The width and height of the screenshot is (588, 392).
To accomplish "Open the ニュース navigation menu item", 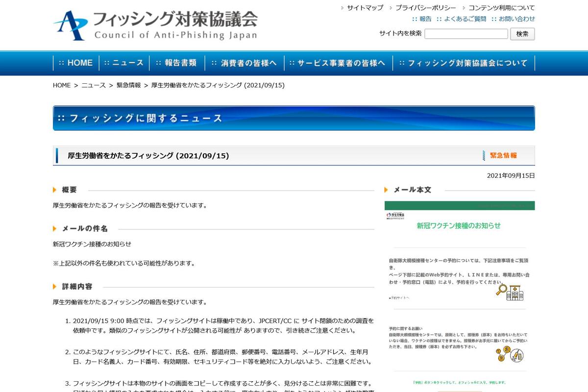I will pyautogui.click(x=123, y=63).
